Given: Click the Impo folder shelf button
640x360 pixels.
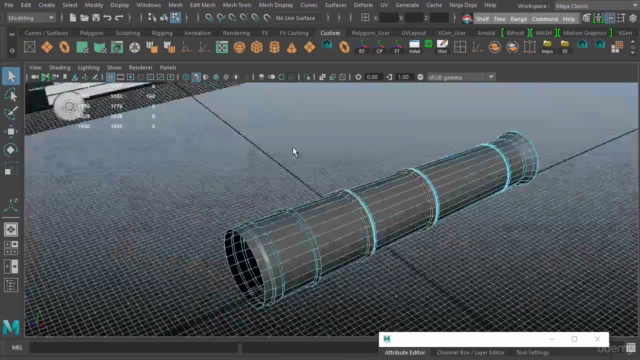Looking at the screenshot, I should (x=547, y=47).
